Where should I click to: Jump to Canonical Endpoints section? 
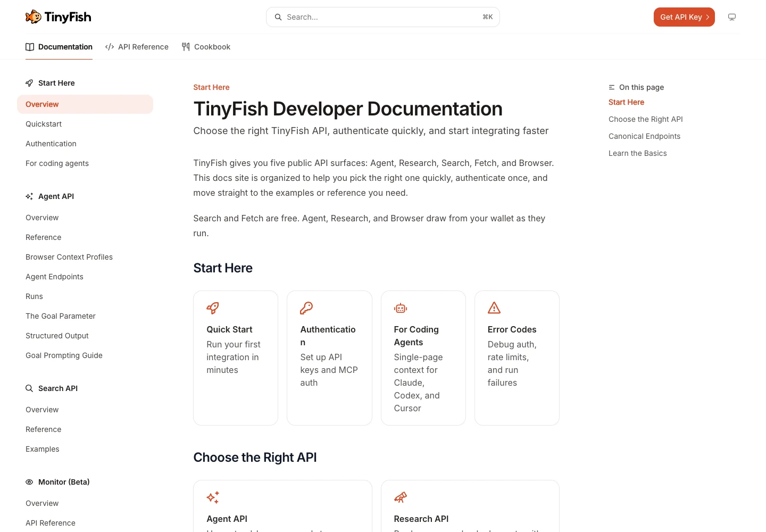pyautogui.click(x=644, y=136)
